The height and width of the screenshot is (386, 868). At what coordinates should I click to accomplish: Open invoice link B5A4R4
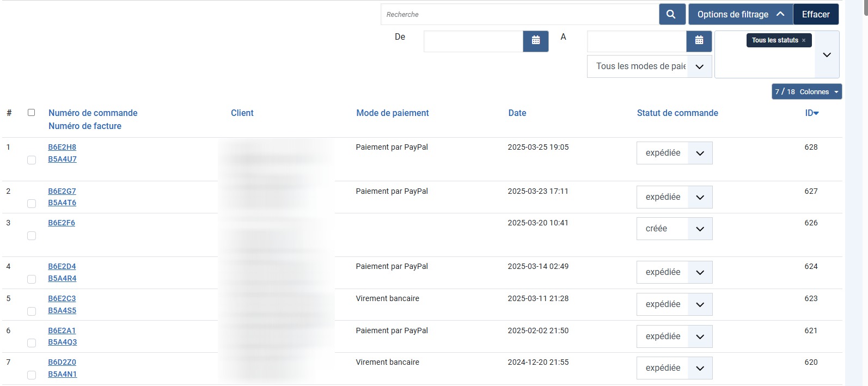pyautogui.click(x=62, y=278)
